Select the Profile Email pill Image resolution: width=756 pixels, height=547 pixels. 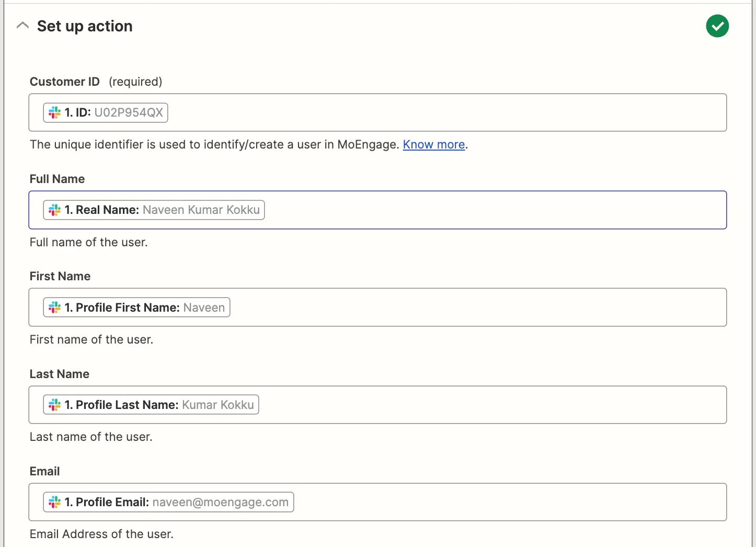[168, 502]
